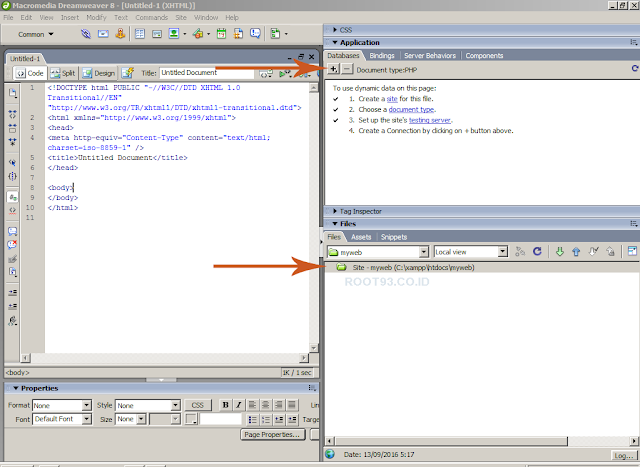The width and height of the screenshot is (640, 467).
Task: Toggle Align Right in Properties
Action: point(279,405)
